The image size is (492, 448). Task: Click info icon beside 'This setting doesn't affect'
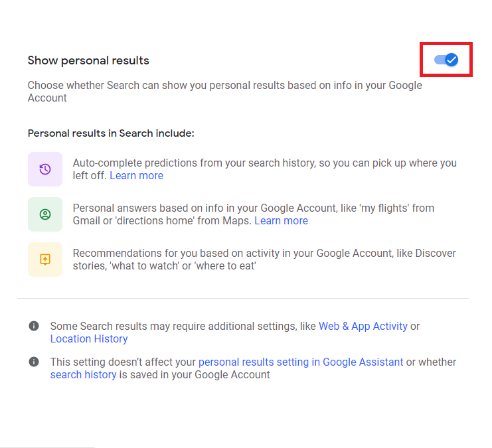tap(34, 362)
